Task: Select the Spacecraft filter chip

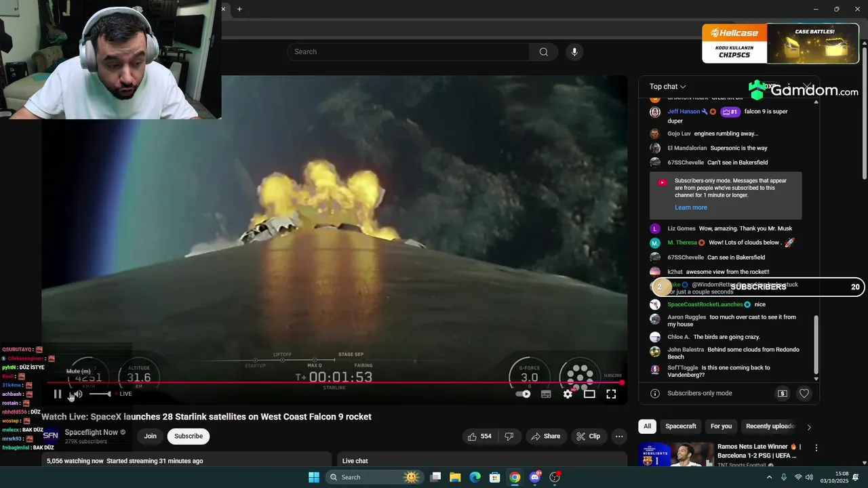Action: (x=681, y=426)
